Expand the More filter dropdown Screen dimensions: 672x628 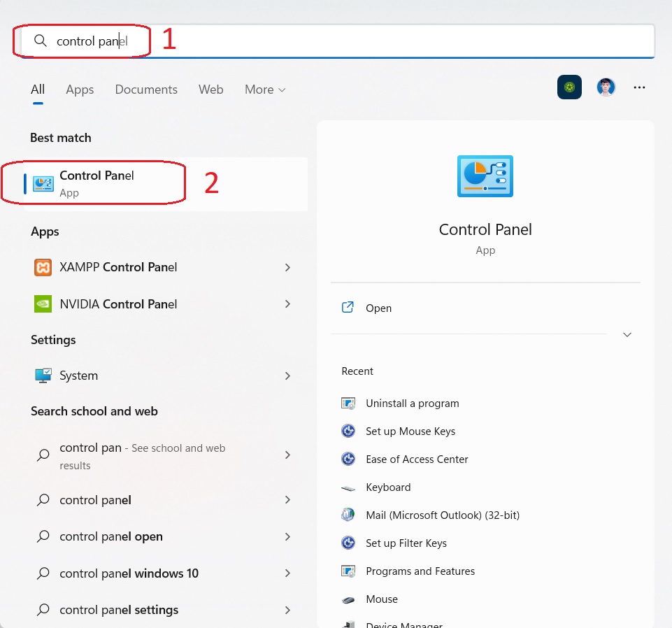tap(265, 90)
